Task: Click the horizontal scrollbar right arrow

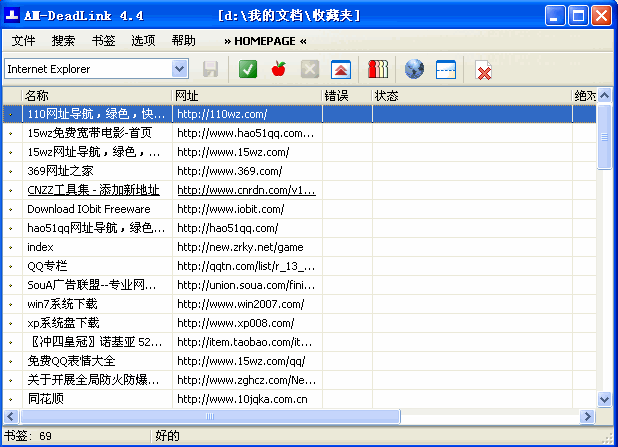Action: point(587,416)
